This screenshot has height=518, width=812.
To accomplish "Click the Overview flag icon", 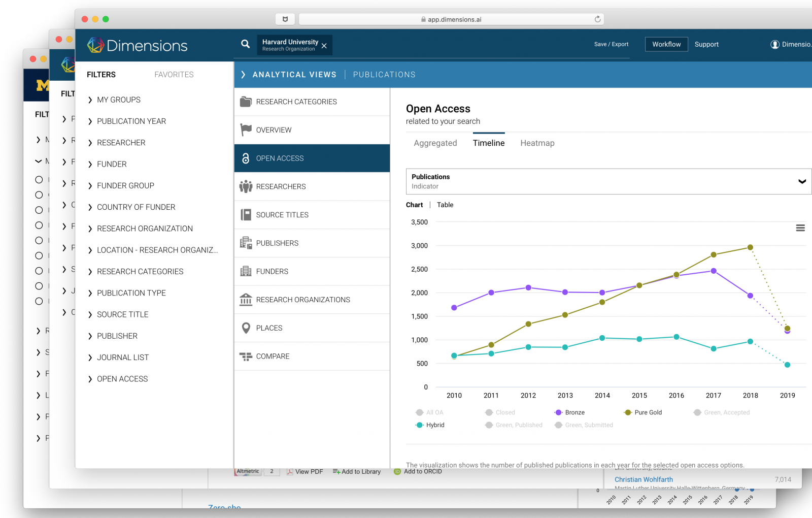I will 246,130.
